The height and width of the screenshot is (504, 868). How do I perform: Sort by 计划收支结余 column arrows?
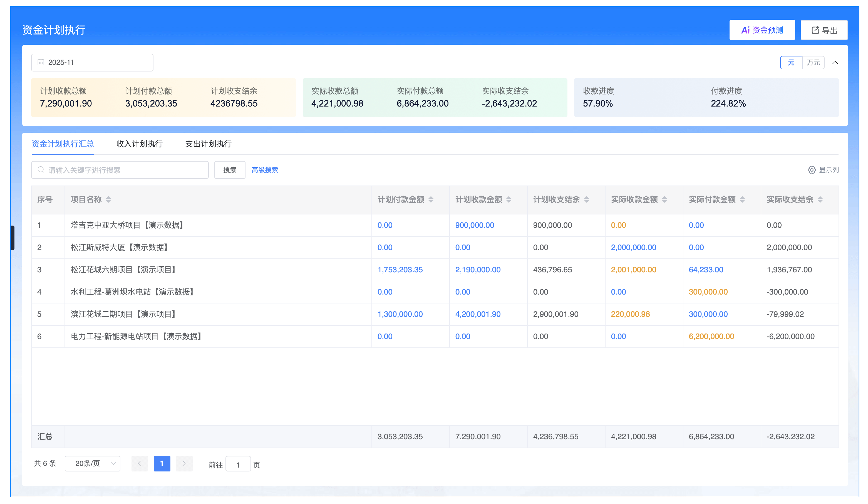click(586, 199)
